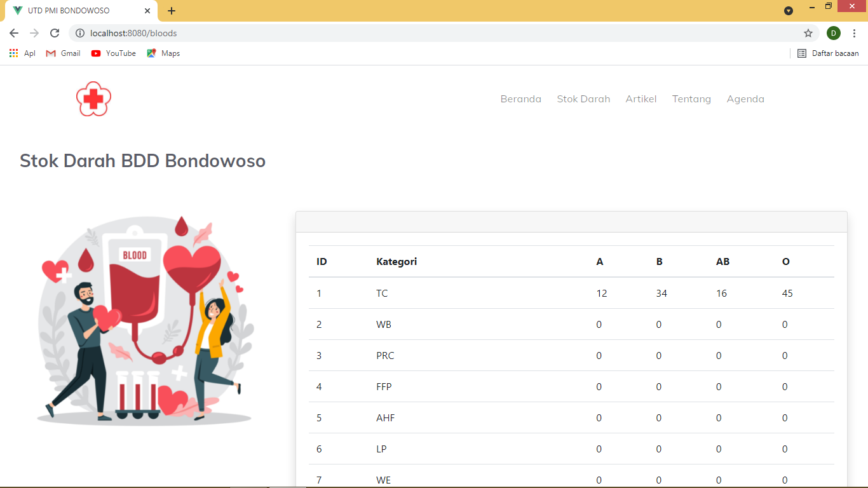Select the WB category cell
868x488 pixels.
point(384,325)
